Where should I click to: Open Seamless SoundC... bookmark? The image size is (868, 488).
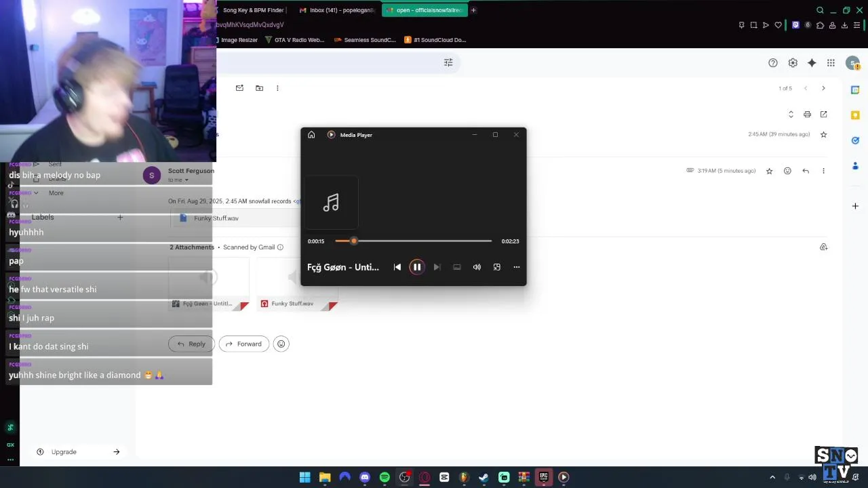point(365,40)
